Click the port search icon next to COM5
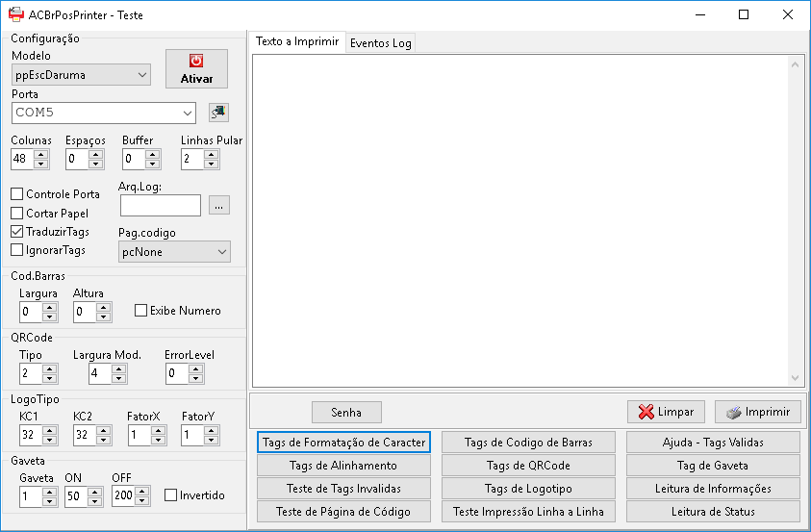 [x=218, y=113]
